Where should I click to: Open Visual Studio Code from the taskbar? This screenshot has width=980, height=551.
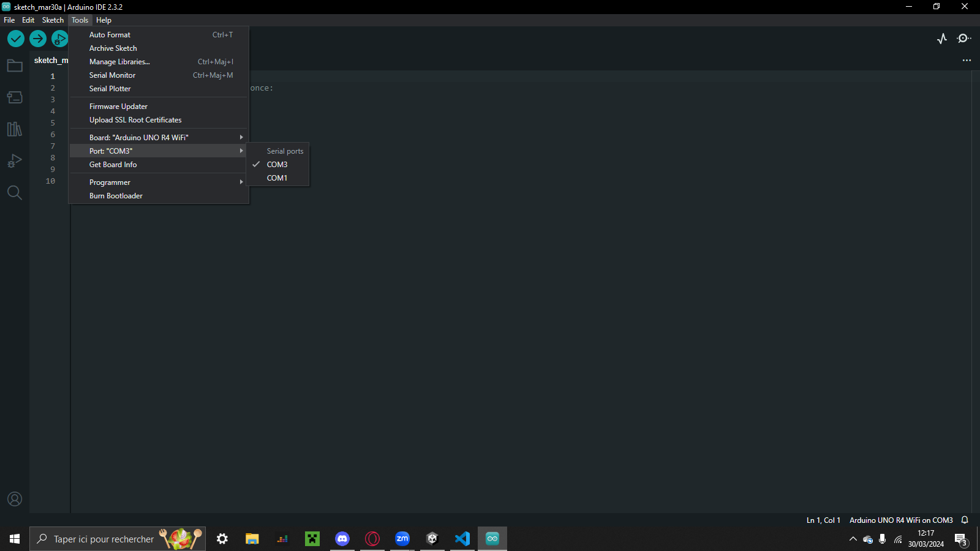pos(462,539)
